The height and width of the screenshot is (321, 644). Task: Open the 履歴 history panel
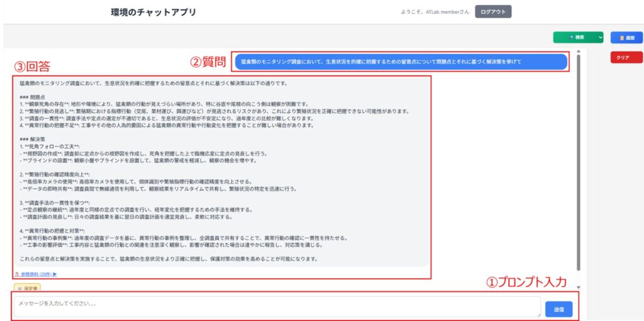(626, 38)
